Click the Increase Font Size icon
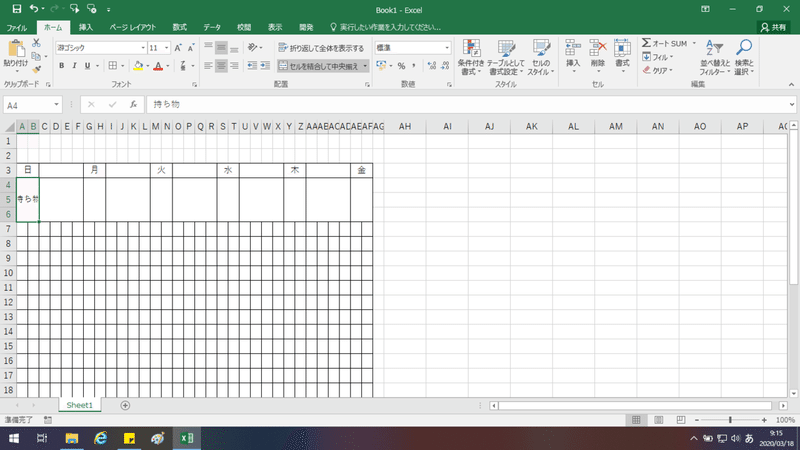 [x=178, y=48]
